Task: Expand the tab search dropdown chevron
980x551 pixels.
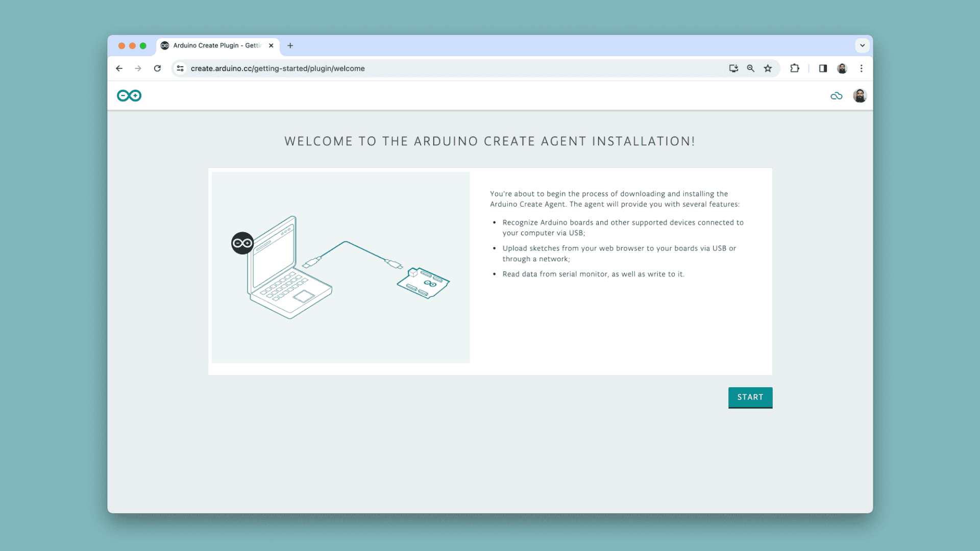Action: (x=862, y=45)
